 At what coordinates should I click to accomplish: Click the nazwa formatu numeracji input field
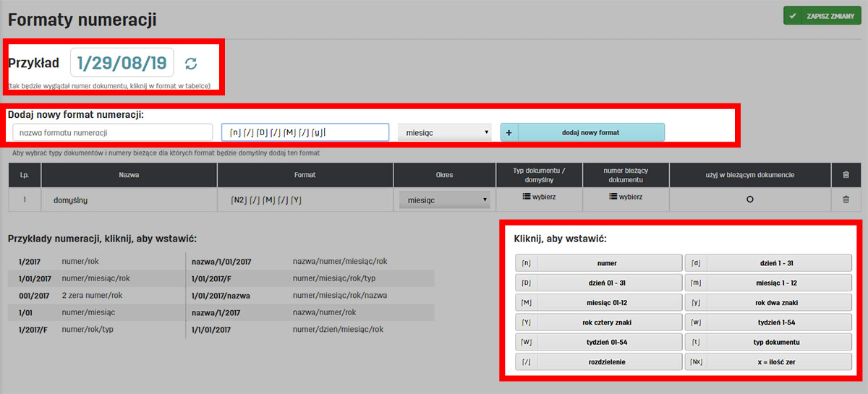click(x=112, y=132)
